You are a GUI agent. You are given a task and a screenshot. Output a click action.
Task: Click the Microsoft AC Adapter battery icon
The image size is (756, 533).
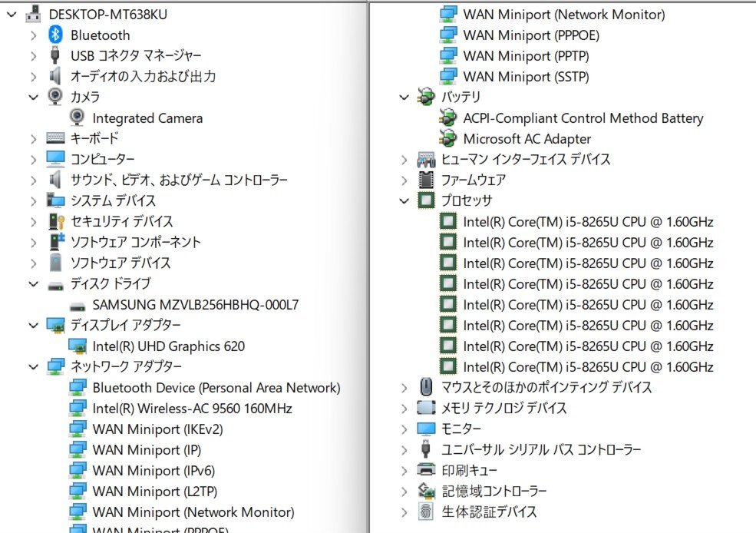[447, 139]
